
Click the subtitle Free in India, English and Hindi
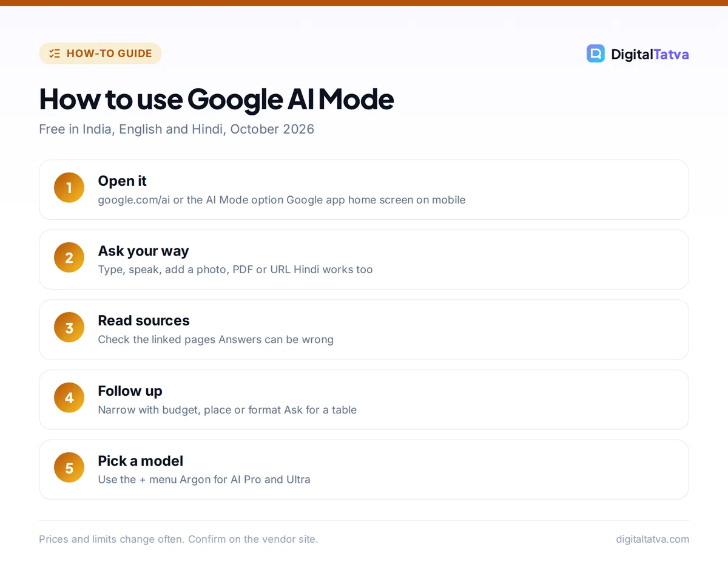(177, 129)
